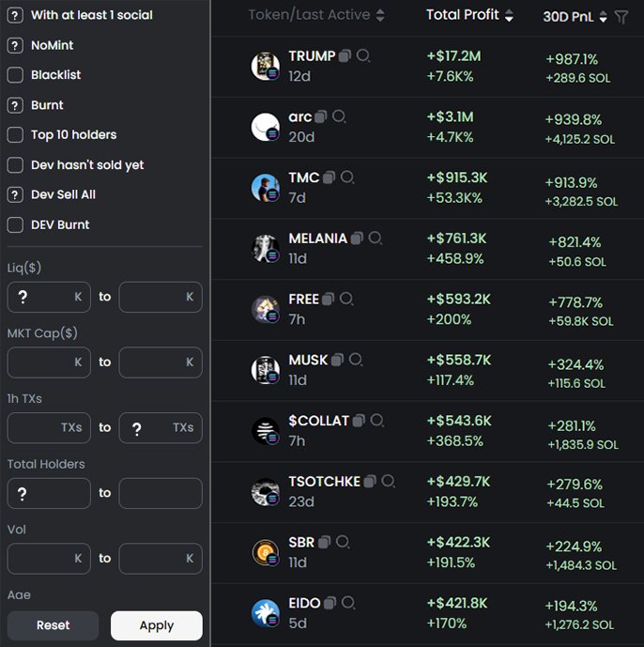Click the search icon next to TSOTCHKE

pos(389,481)
